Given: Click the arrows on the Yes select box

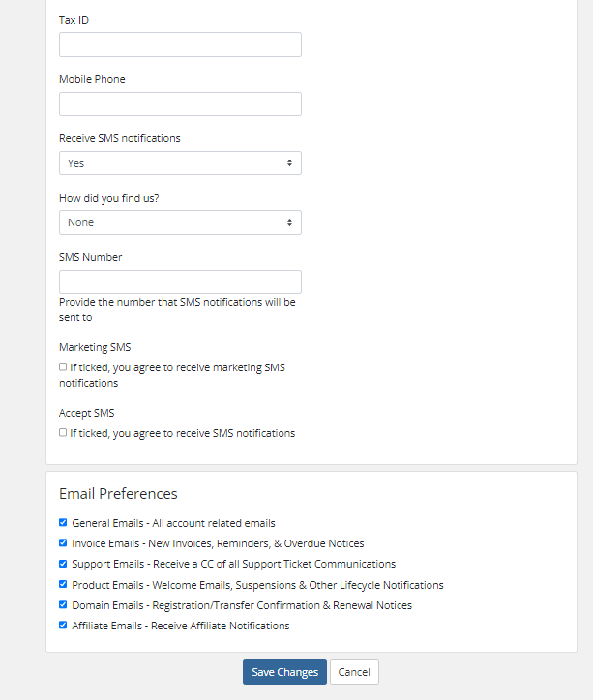Looking at the screenshot, I should (290, 163).
